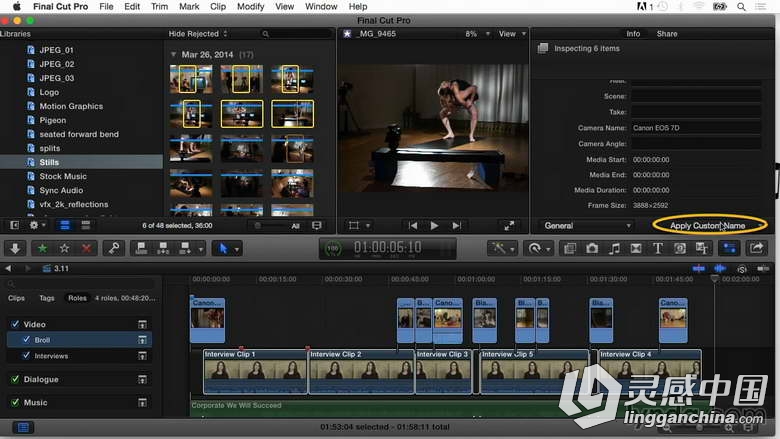Screen dimensions: 780x439
Task: Click the Connect clip to primary storyline icon
Action: [141, 248]
